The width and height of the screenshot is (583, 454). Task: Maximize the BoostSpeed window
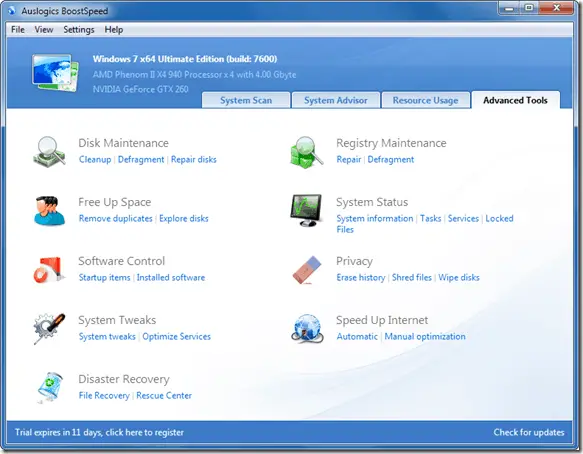point(529,8)
